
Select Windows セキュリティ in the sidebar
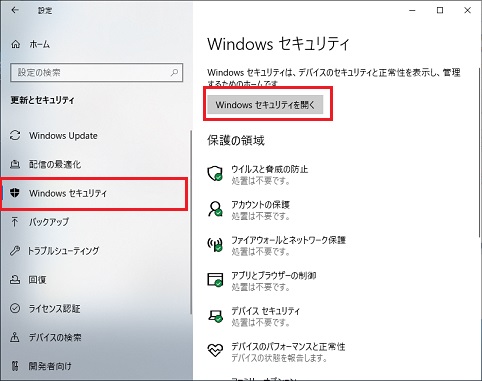[x=94, y=193]
